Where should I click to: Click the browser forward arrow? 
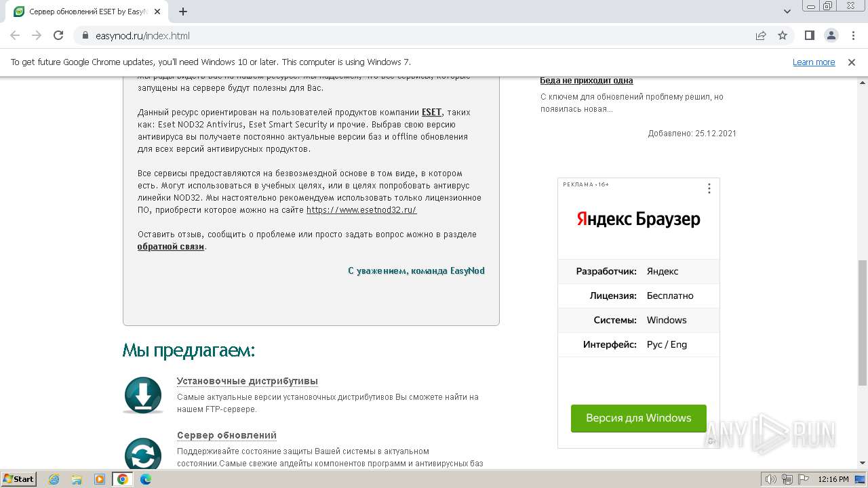pyautogui.click(x=37, y=35)
